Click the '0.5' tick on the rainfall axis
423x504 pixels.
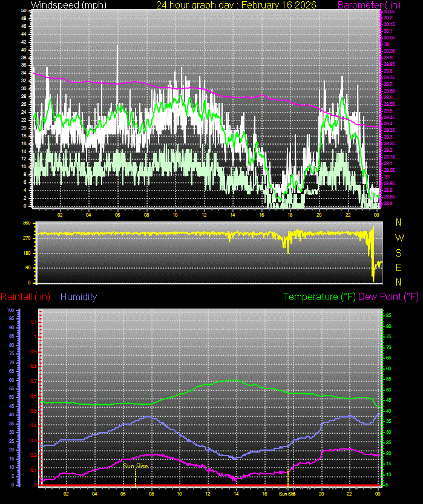coord(34,411)
